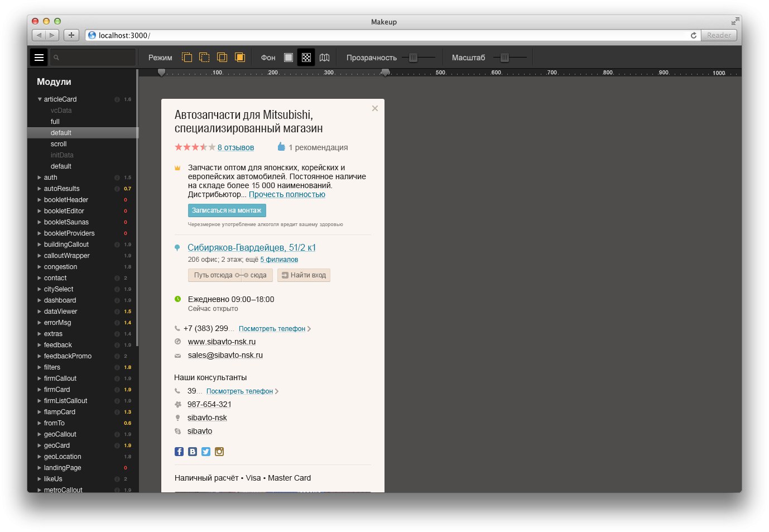769x532 pixels.
Task: Select the orange filled mode icon
Action: 240,57
